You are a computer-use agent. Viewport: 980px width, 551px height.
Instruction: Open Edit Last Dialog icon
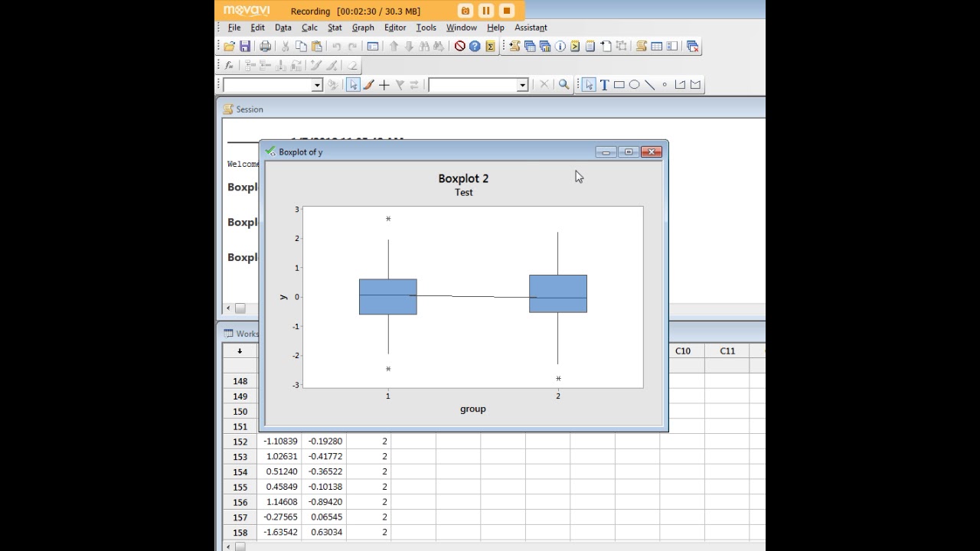(373, 46)
